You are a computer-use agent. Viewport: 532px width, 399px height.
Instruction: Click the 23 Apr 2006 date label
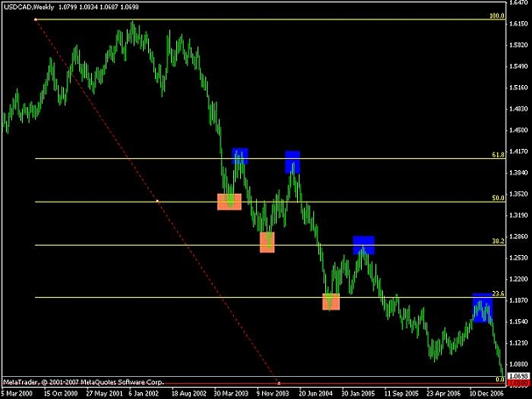pyautogui.click(x=443, y=394)
